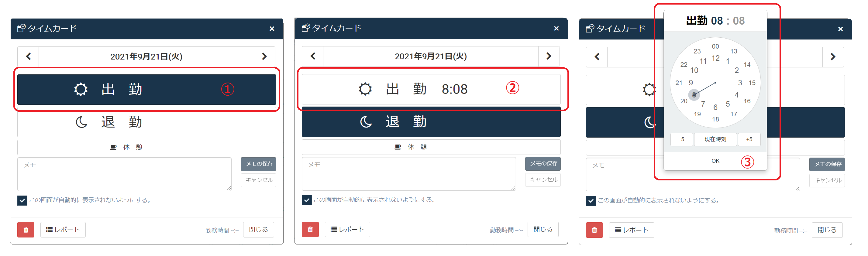The image size is (868, 256).
Task: Choose hour 15 on the clock face
Action: click(752, 83)
